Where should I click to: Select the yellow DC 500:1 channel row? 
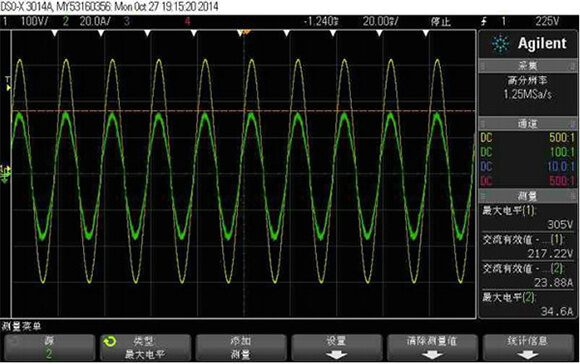coord(527,138)
